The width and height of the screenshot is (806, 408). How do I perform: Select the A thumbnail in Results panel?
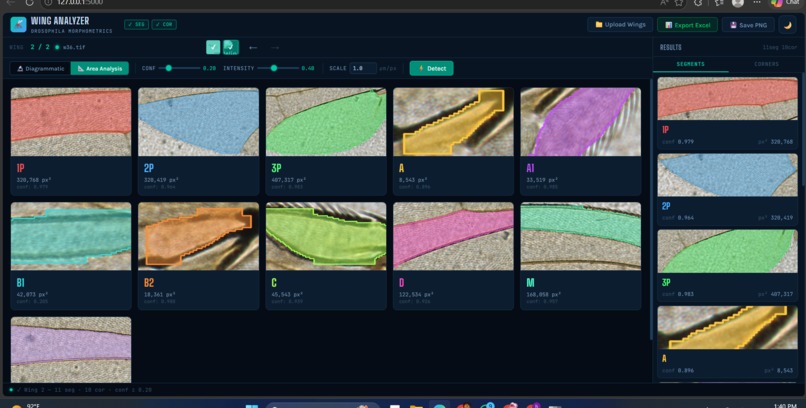(x=728, y=328)
